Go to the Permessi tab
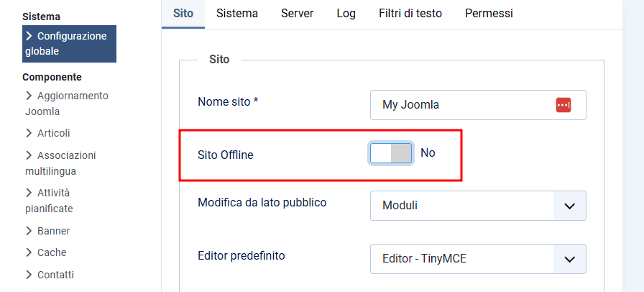This screenshot has height=292, width=644. point(489,13)
